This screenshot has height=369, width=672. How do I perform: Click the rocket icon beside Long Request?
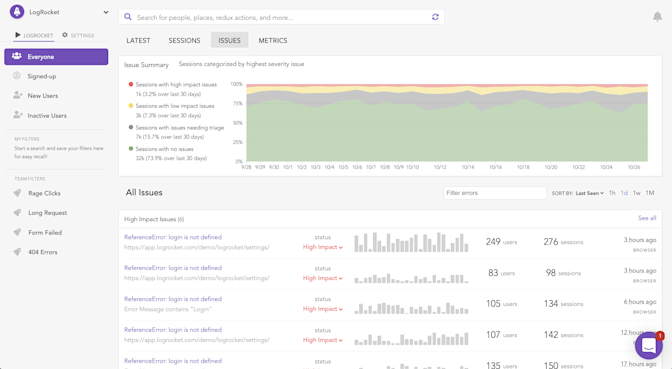(x=17, y=213)
